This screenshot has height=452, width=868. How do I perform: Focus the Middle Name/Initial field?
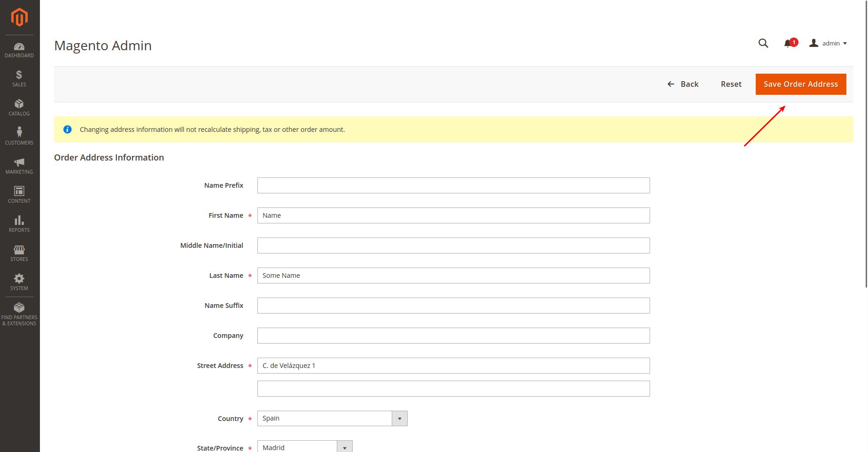coord(454,245)
